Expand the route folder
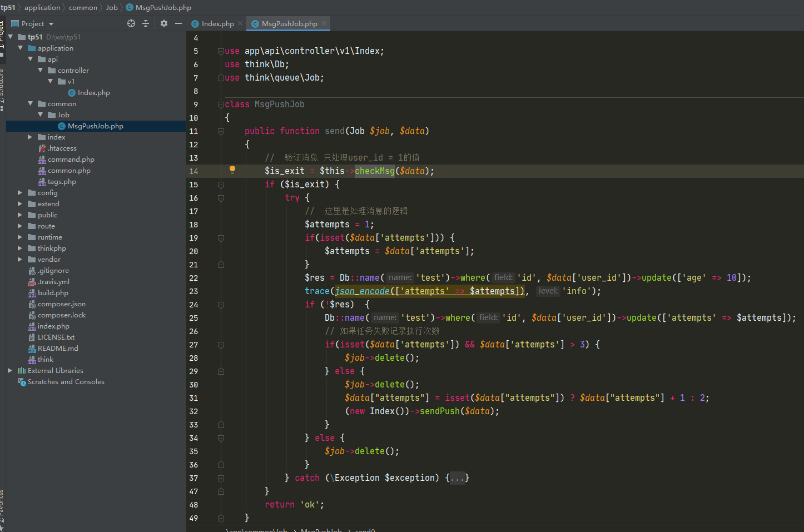This screenshot has height=532, width=804. coord(21,226)
